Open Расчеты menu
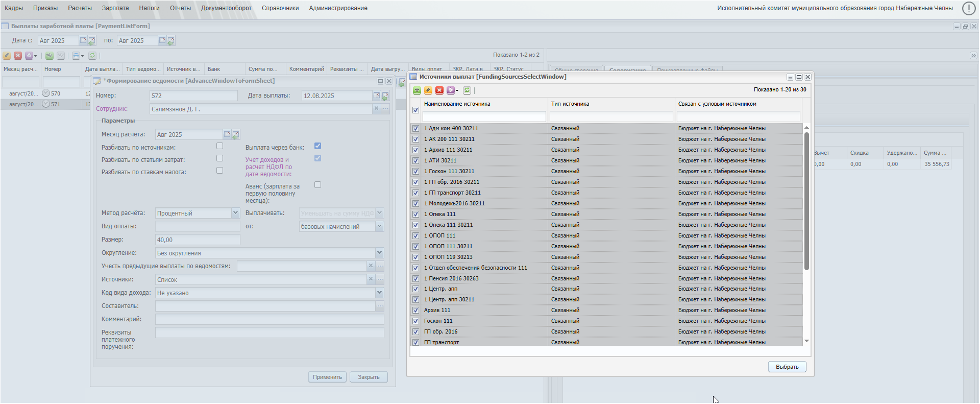The height and width of the screenshot is (404, 980). [x=80, y=8]
